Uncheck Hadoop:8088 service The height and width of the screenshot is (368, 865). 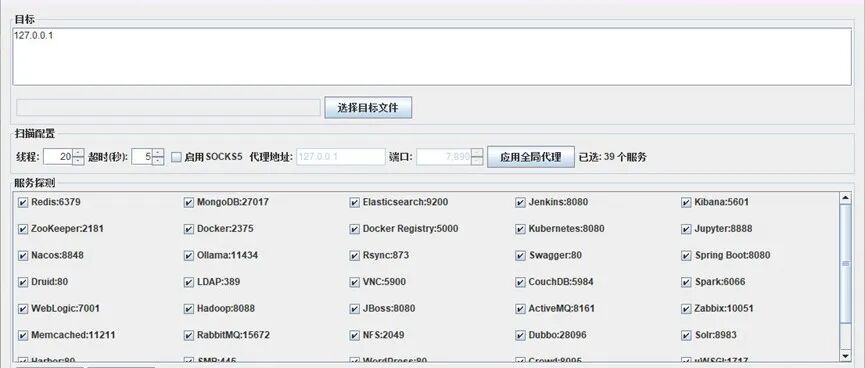click(189, 308)
